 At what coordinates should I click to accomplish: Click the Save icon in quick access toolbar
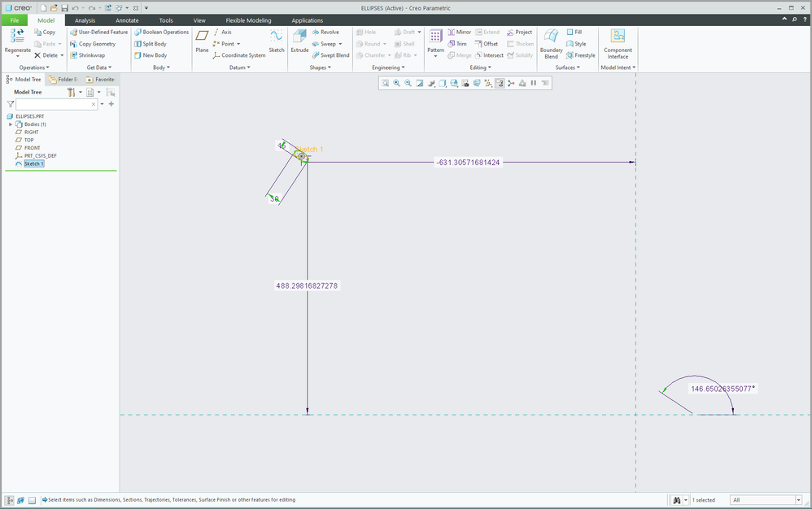pyautogui.click(x=64, y=7)
